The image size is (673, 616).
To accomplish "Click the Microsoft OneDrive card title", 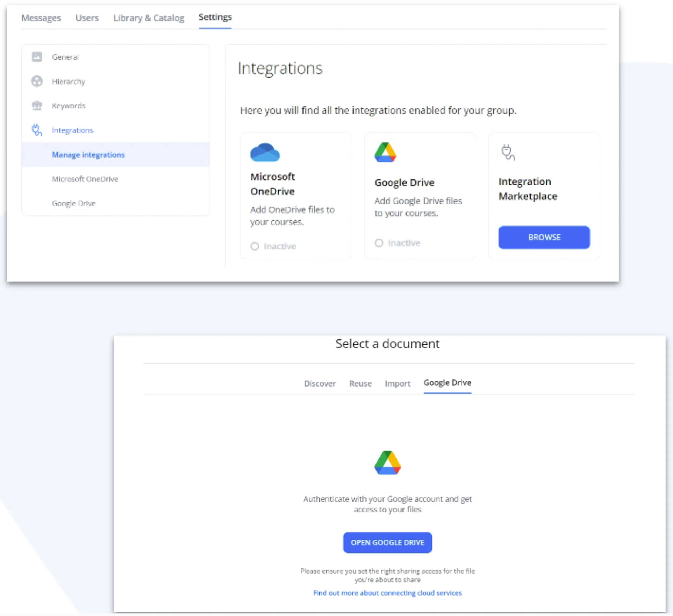I will click(x=273, y=184).
